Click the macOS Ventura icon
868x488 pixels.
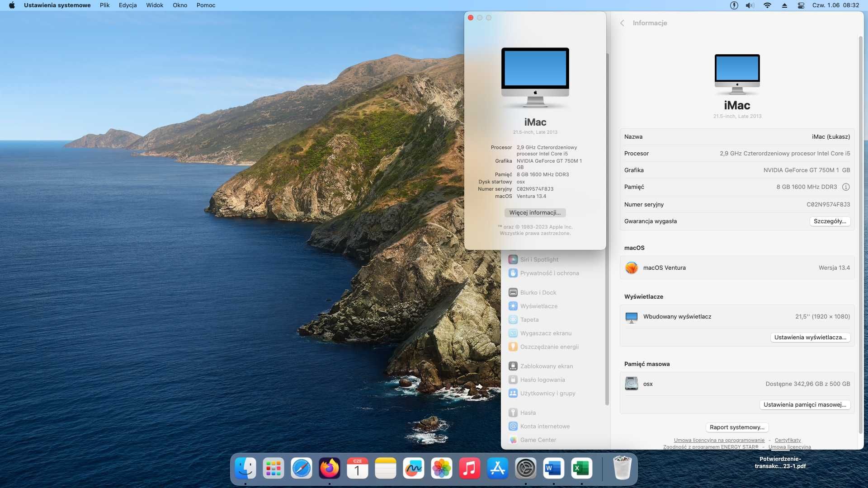tap(632, 268)
